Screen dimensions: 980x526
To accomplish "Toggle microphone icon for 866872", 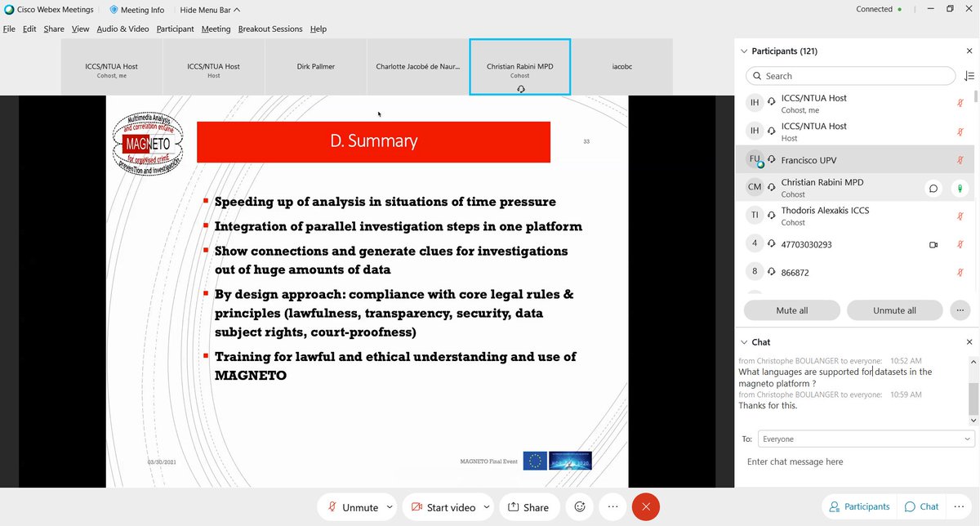I will click(960, 272).
